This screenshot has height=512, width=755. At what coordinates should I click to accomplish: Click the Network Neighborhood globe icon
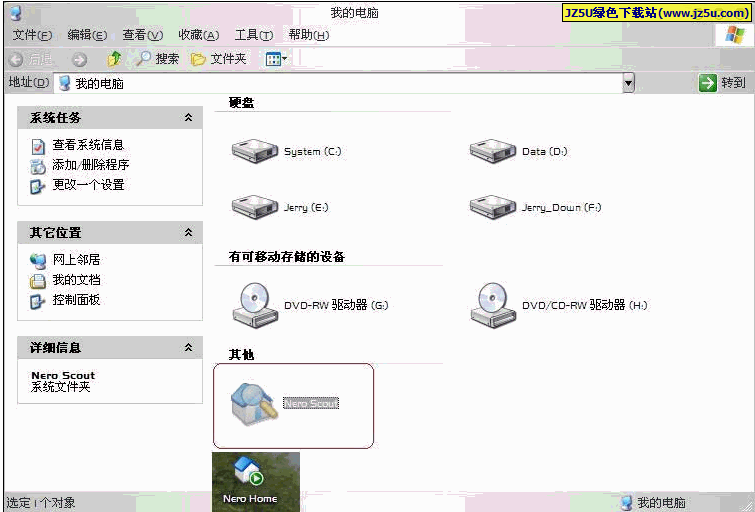38,261
